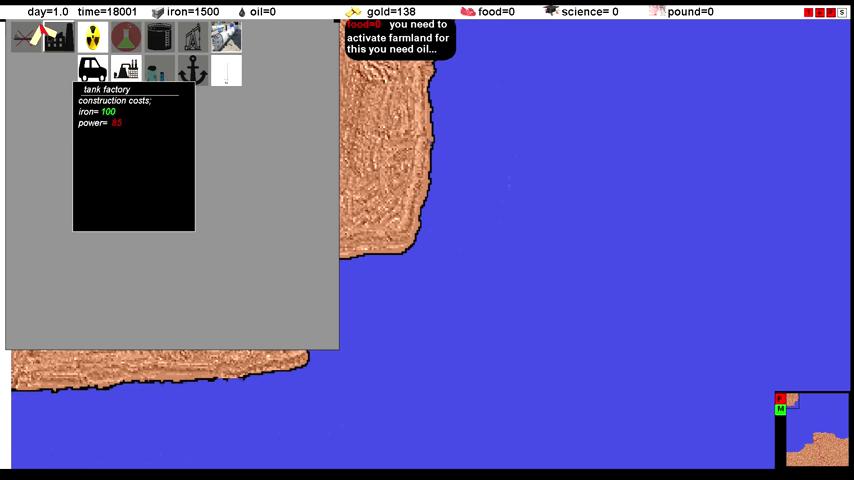Click the science counter in top bar
This screenshot has height=480, width=854.
click(x=582, y=12)
